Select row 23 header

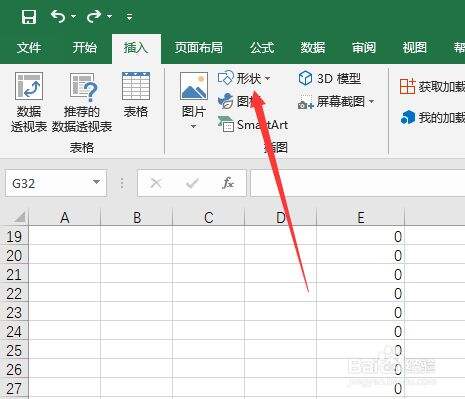tap(14, 313)
